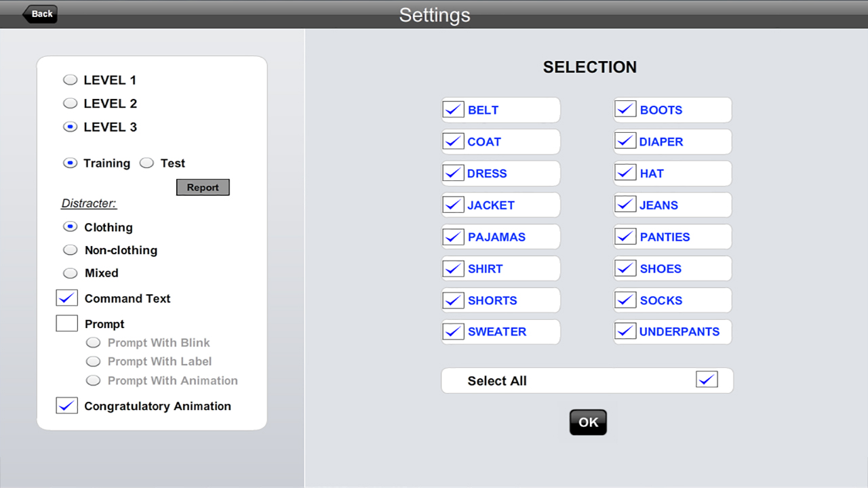Viewport: 868px width, 488px height.
Task: Choose LEVEL 2 option
Action: [71, 104]
